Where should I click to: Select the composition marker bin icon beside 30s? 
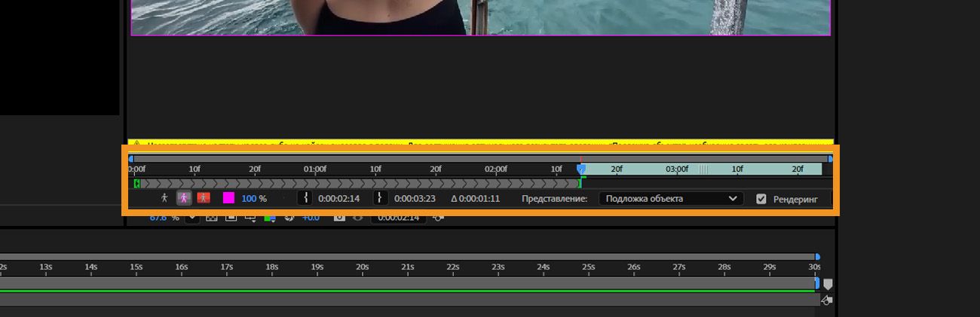pyautogui.click(x=828, y=284)
